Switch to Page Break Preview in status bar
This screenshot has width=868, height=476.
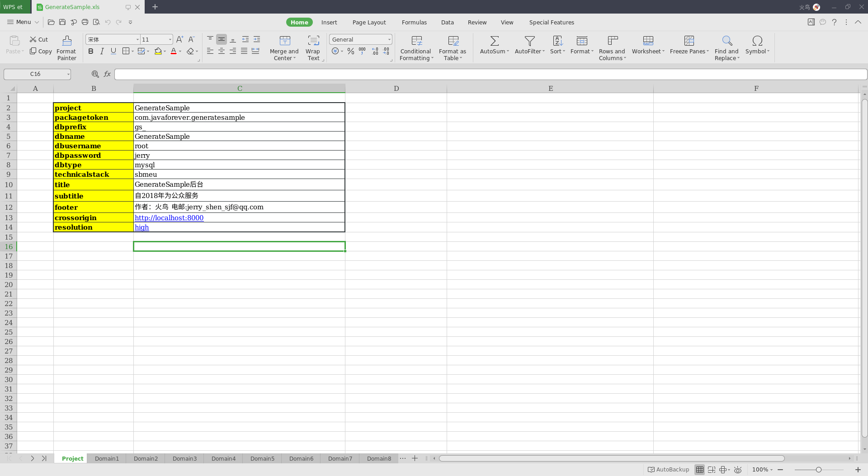click(x=712, y=470)
